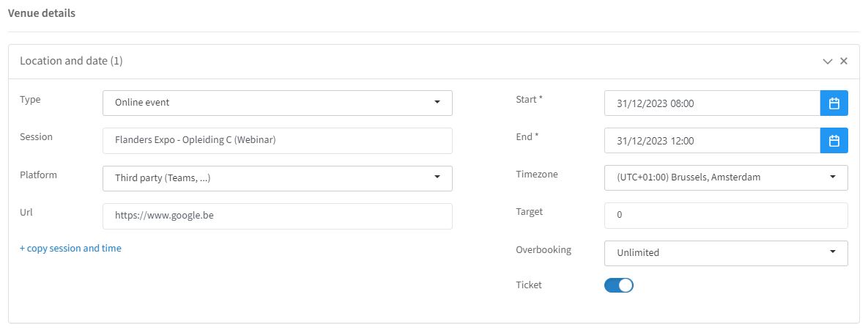Click the Overbooking dropdown arrow

coord(833,252)
